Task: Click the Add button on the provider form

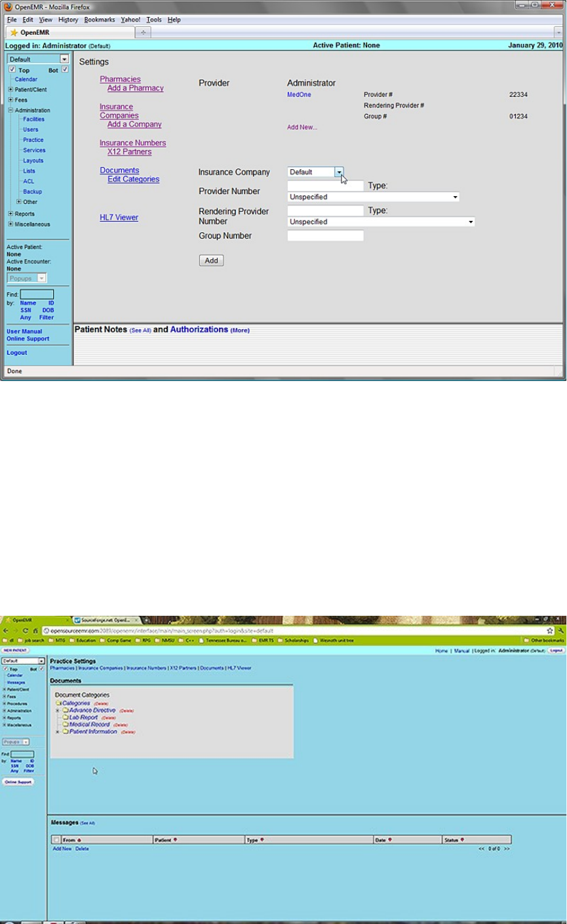Action: (211, 260)
